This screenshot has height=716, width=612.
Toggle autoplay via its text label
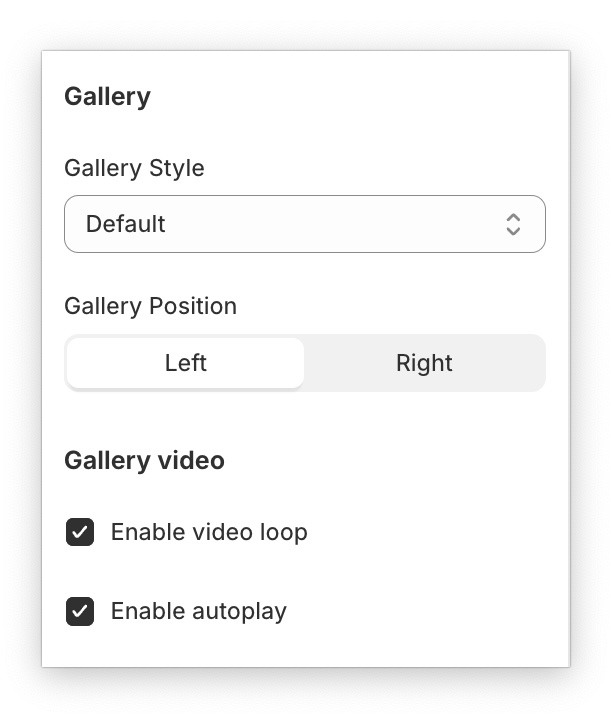coord(199,611)
